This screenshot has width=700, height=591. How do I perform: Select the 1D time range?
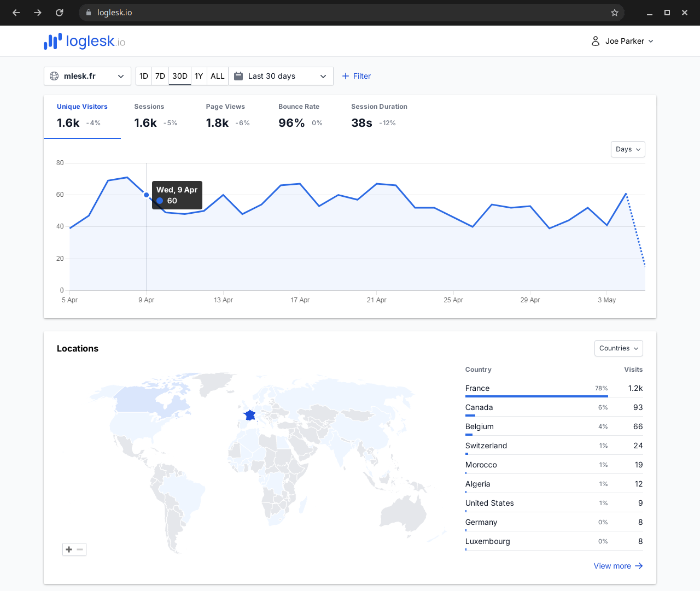point(144,76)
